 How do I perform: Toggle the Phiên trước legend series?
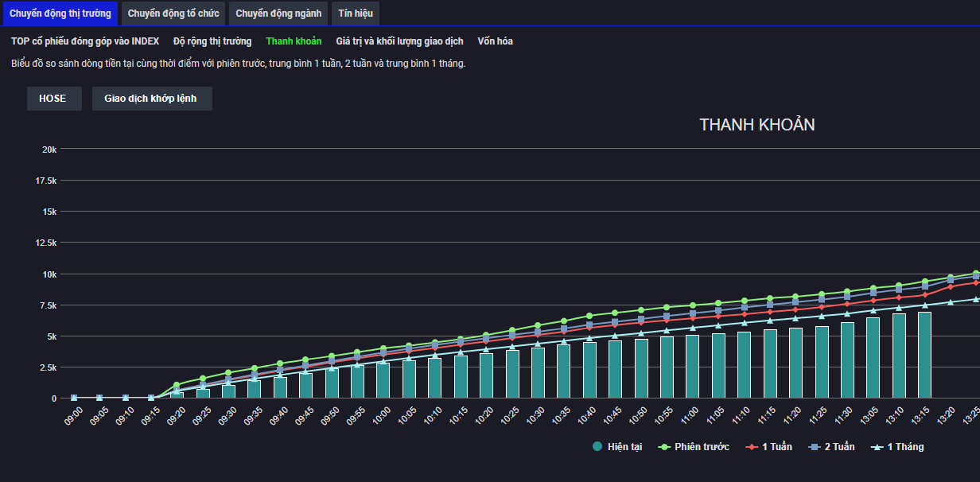[x=694, y=447]
